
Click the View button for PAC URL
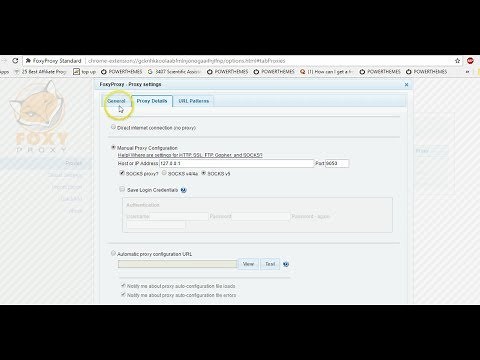tap(248, 264)
